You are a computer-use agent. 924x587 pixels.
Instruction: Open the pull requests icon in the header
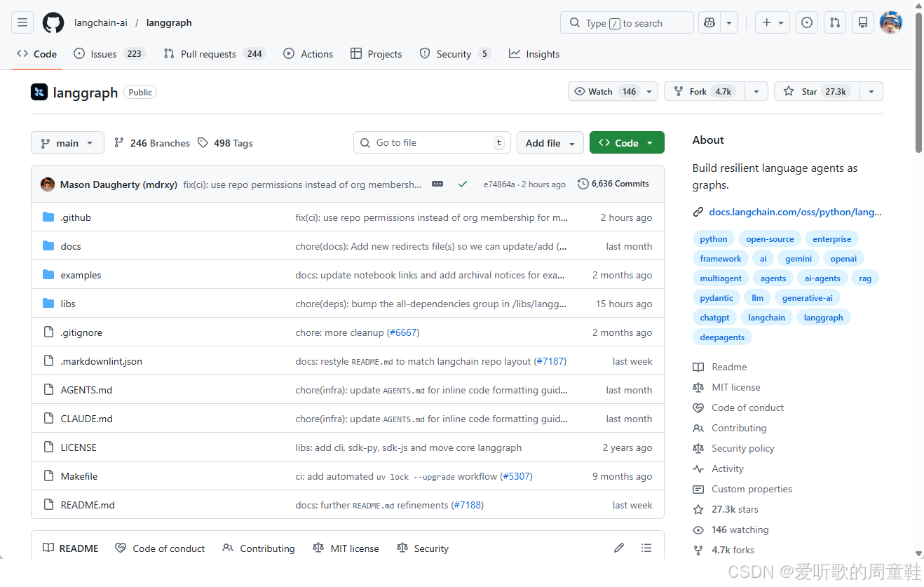(834, 22)
